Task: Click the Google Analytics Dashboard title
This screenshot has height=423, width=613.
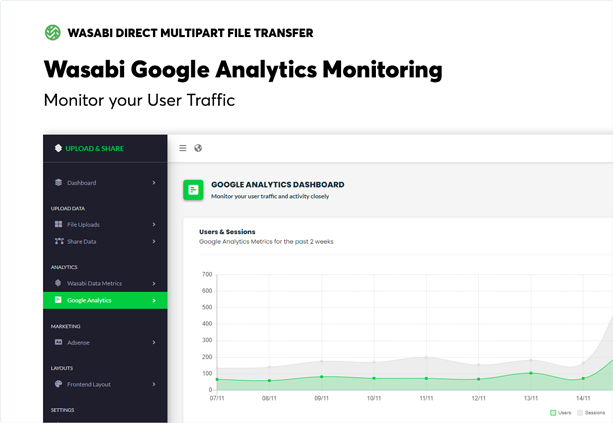Action: 278,185
